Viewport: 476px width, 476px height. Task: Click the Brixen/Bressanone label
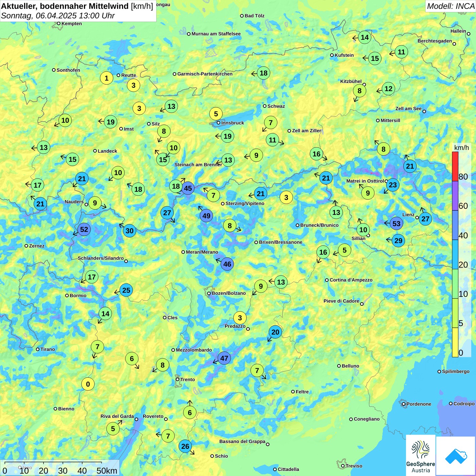280,242
